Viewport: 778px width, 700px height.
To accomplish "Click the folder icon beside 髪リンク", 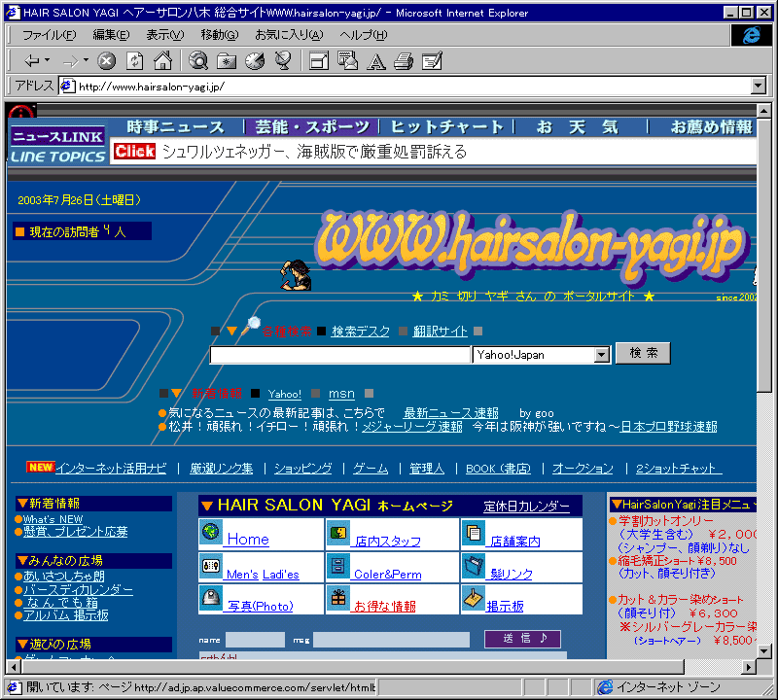I will click(x=474, y=566).
